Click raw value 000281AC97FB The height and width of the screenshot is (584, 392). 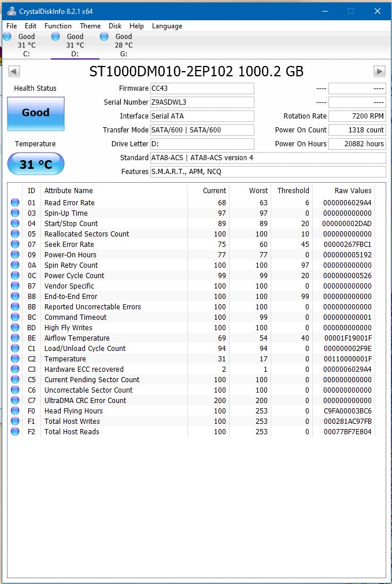[x=347, y=422]
